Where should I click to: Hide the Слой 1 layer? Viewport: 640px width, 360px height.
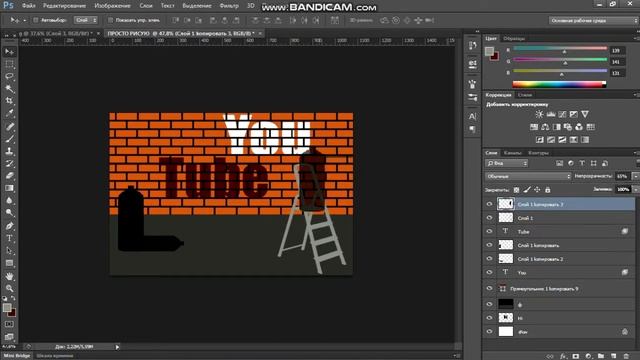489,218
